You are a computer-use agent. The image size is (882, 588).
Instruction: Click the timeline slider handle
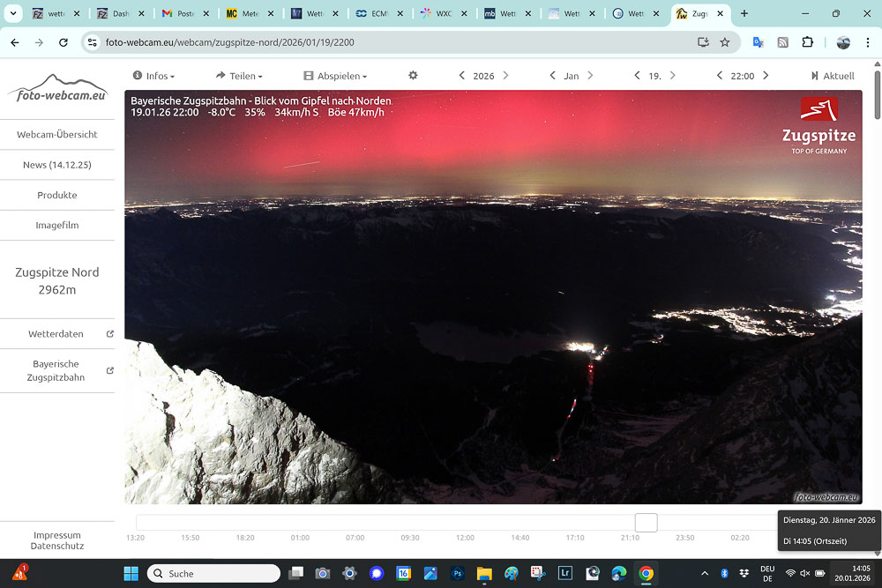[647, 523]
